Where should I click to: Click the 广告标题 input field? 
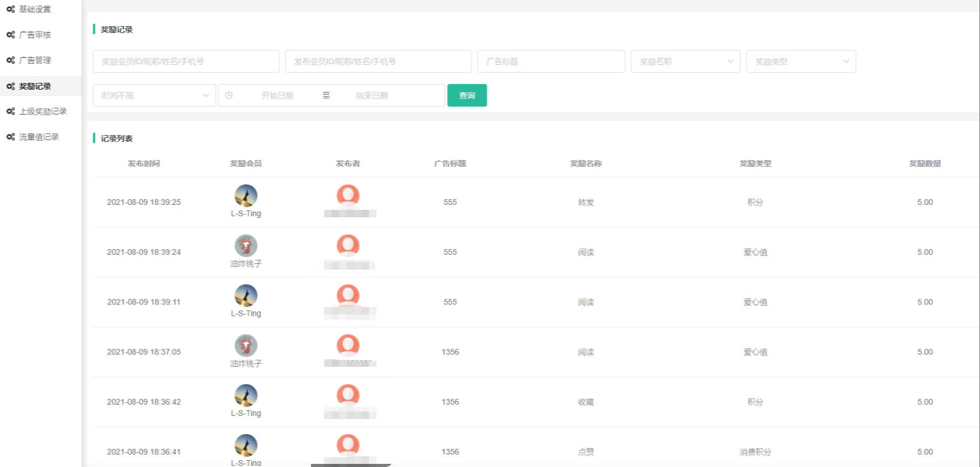551,62
